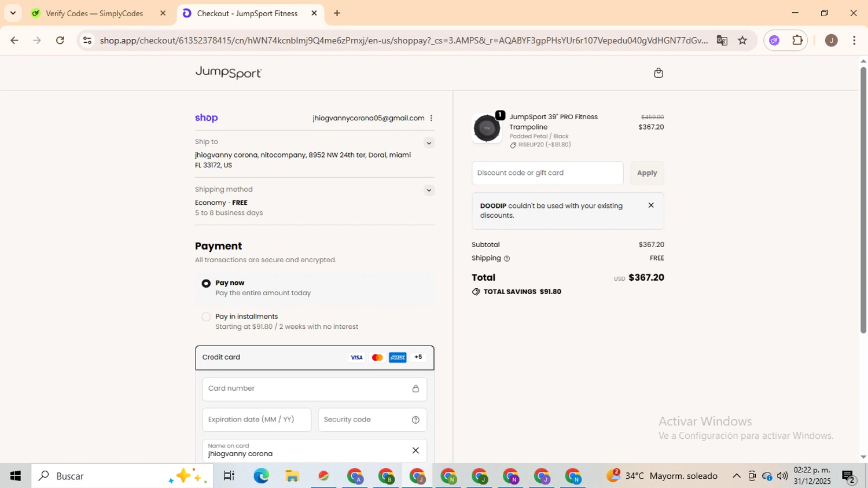Select the Pay now option
Viewport: 868px width, 488px height.
click(206, 284)
